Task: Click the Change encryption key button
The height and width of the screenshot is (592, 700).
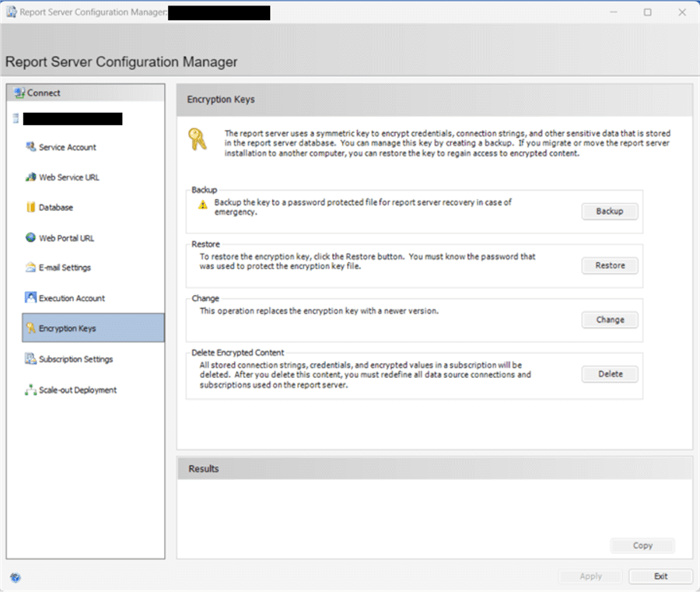Action: pyautogui.click(x=610, y=320)
